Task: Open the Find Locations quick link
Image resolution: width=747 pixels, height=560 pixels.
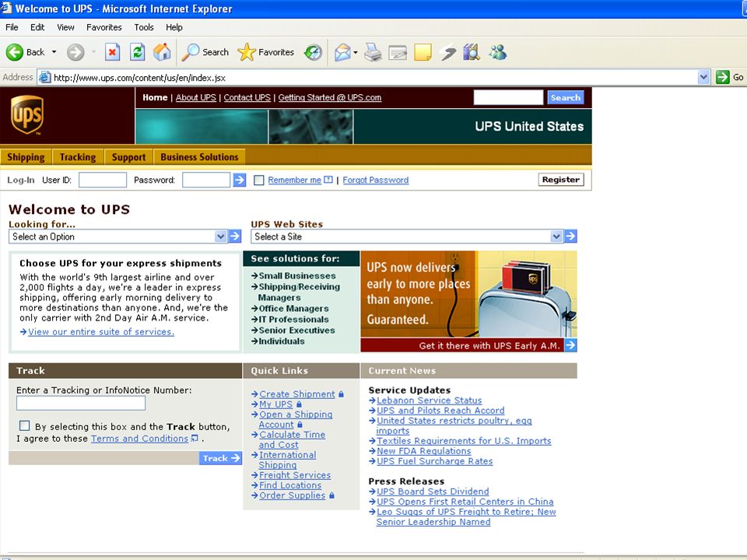Action: click(290, 485)
